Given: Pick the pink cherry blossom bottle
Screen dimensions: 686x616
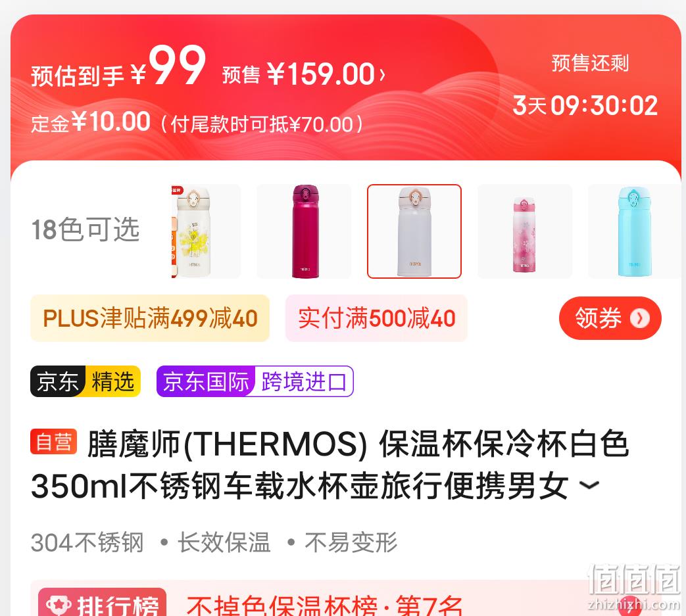Looking at the screenshot, I should pyautogui.click(x=525, y=231).
